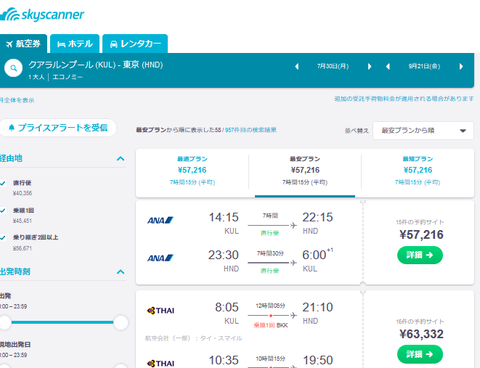Uncheck the 直行便 direct flights checkbox

pyautogui.click(x=3, y=183)
